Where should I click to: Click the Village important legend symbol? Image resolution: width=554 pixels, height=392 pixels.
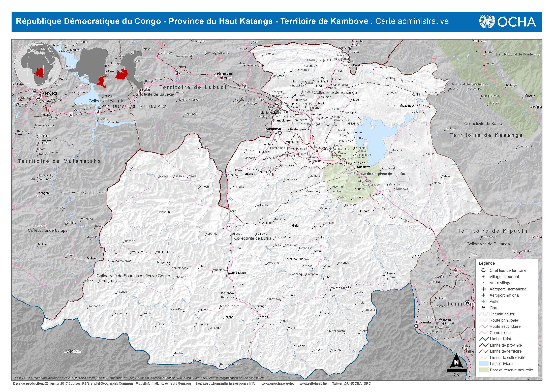click(x=483, y=277)
